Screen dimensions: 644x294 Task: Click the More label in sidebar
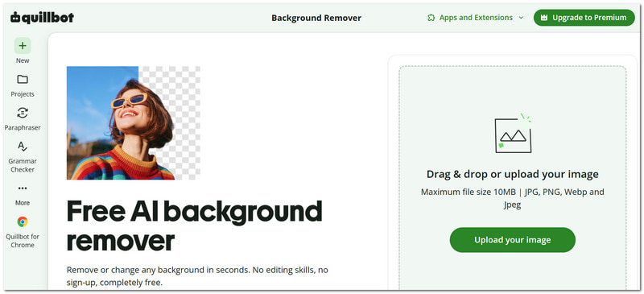23,203
